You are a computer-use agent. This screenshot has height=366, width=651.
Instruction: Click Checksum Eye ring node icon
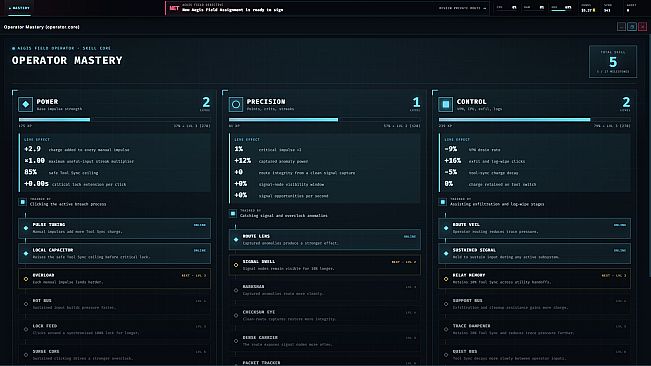(236, 315)
